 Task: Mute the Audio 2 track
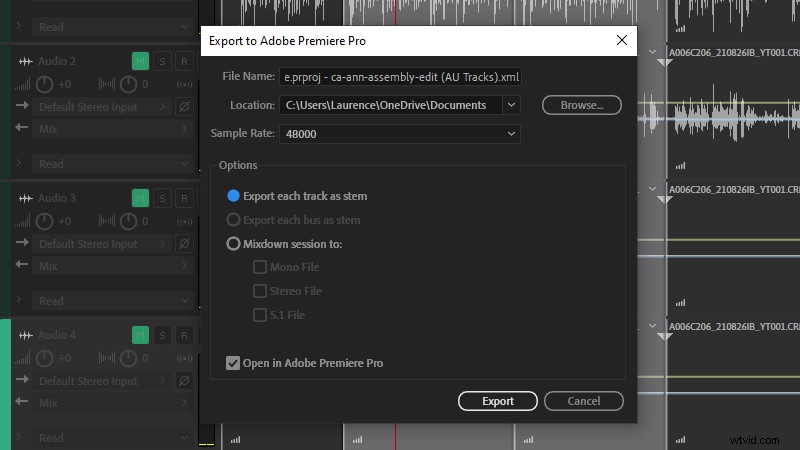[x=140, y=61]
